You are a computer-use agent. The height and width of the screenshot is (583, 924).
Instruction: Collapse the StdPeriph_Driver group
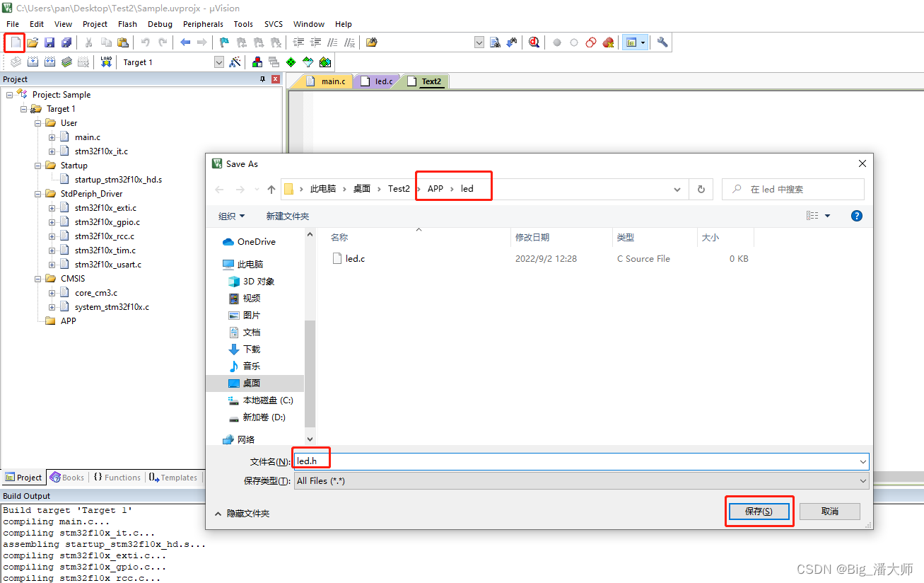38,194
